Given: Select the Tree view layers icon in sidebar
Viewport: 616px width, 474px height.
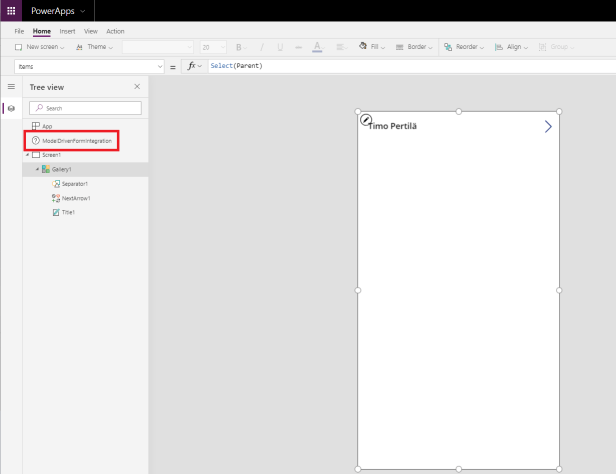Looking at the screenshot, I should pos(11,108).
